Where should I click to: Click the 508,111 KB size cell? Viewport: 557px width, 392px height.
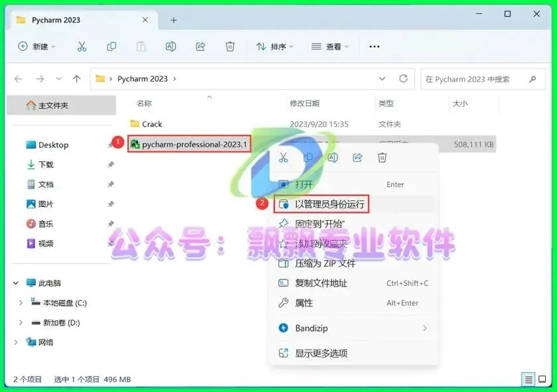click(x=473, y=145)
